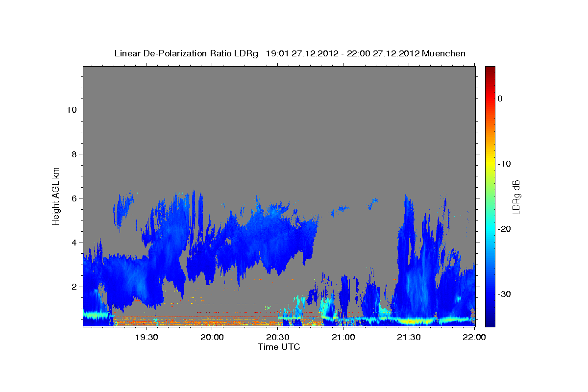Click the '22:00' time tick label
The width and height of the screenshot is (588, 392).
[x=474, y=337]
